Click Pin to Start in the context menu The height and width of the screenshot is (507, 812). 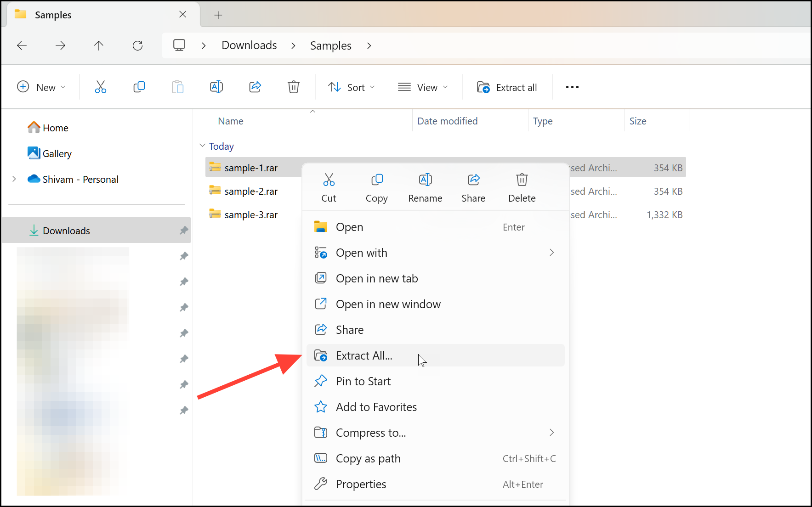[363, 381]
